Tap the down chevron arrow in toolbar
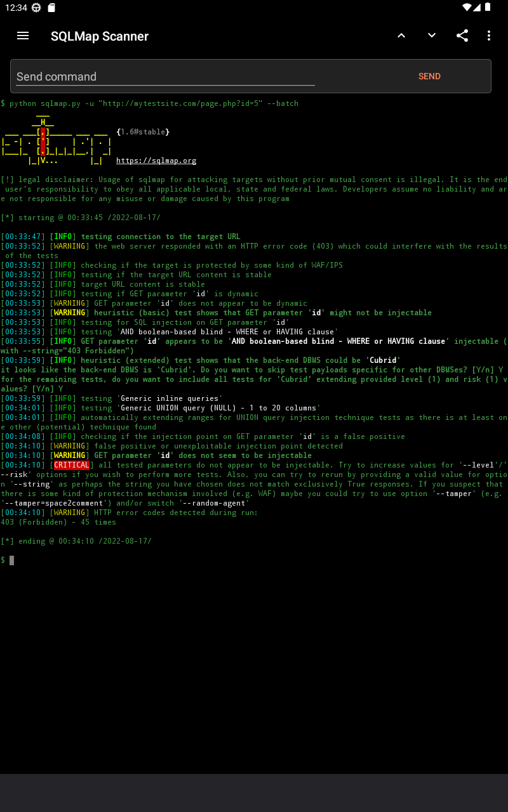Screen dimensions: 508x812 tap(432, 36)
